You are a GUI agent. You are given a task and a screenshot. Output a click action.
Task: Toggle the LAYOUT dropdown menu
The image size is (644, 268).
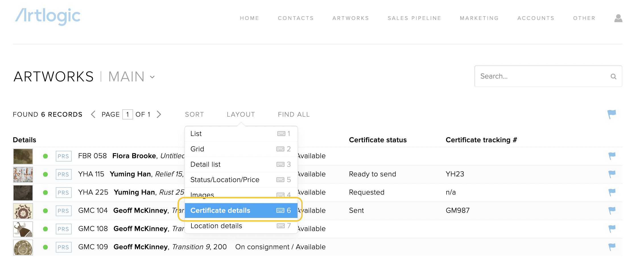tap(241, 114)
